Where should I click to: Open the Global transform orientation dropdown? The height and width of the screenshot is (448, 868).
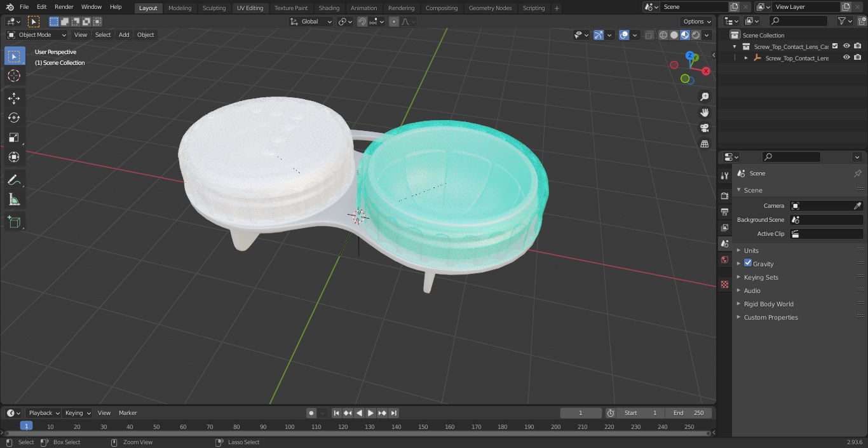pos(311,22)
